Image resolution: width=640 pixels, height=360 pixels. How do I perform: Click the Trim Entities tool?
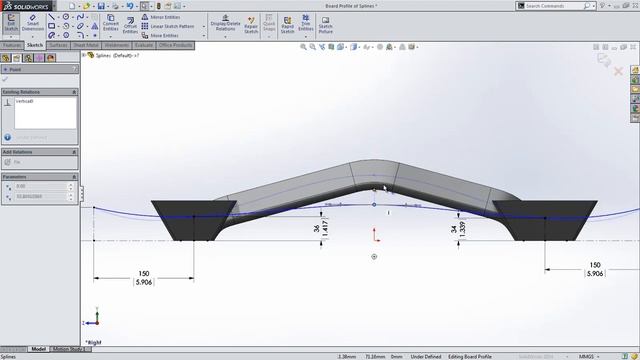[x=306, y=22]
